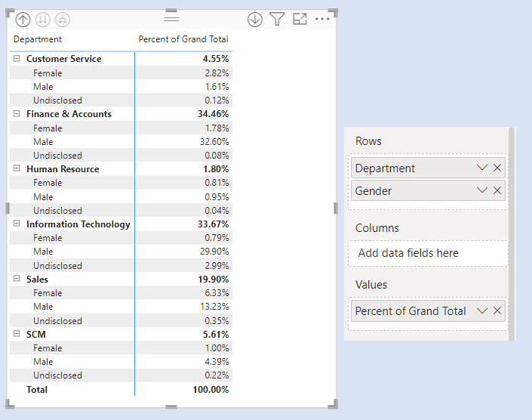Open the visual filter funnel icon
Viewport: 532px width, 420px height.
coord(277,20)
